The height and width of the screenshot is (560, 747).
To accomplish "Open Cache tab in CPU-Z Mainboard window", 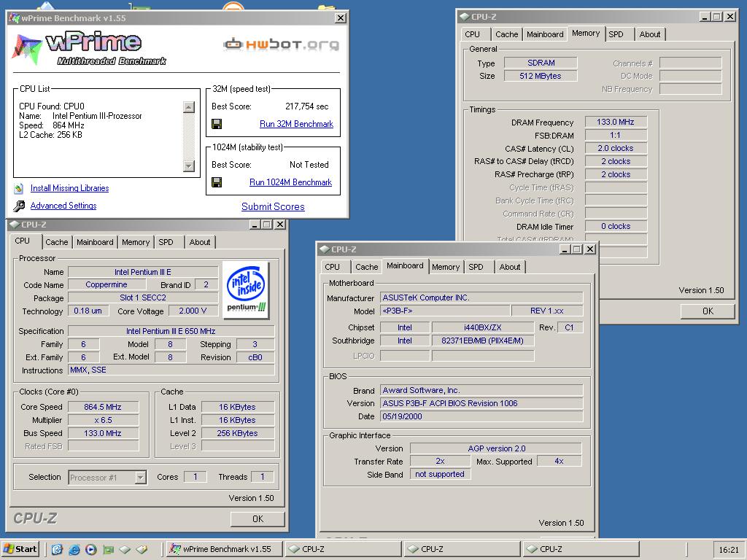I will [x=366, y=267].
